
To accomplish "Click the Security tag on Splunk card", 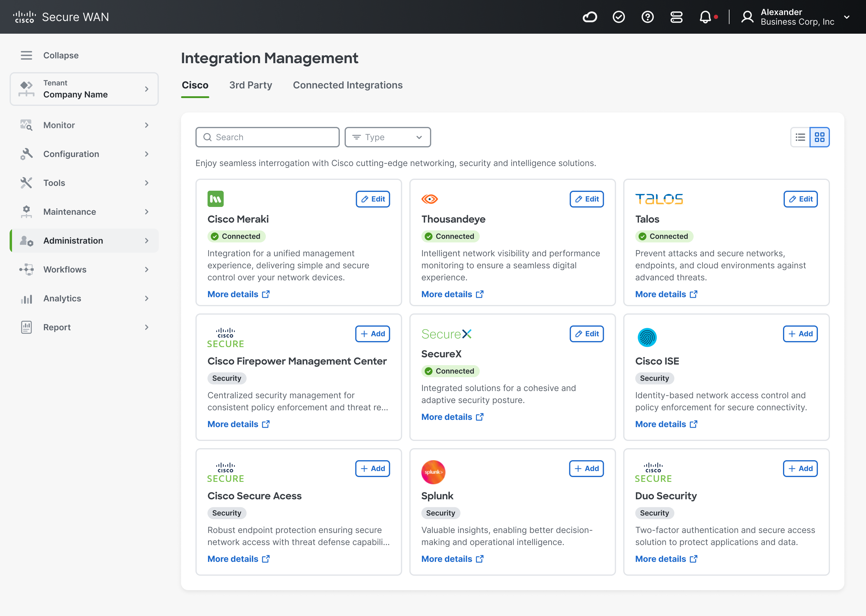I will pyautogui.click(x=441, y=513).
